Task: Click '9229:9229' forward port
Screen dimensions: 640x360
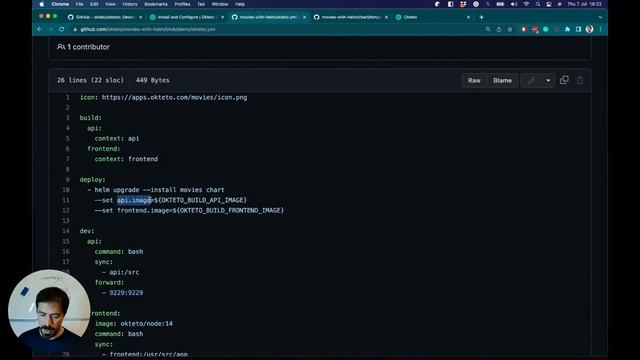Action: 126,293
